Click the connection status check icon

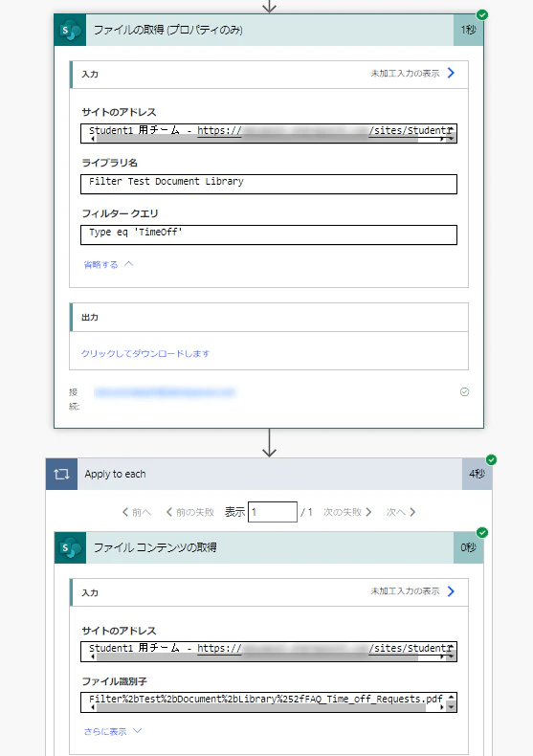pyautogui.click(x=464, y=392)
